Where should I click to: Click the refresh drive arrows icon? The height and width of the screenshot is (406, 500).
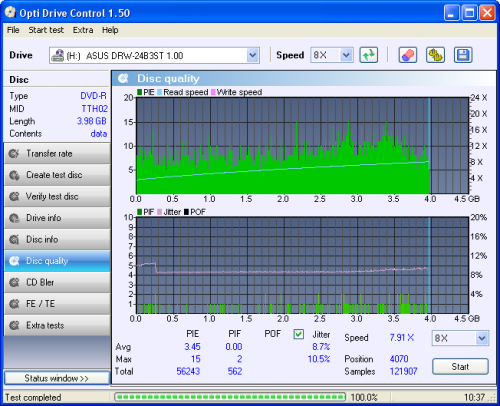(369, 55)
